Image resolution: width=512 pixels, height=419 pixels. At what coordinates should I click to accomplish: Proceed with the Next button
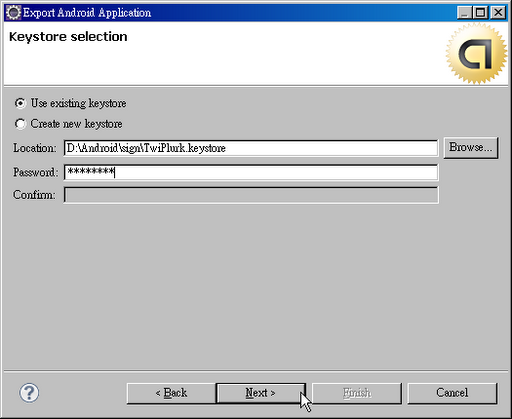(260, 393)
